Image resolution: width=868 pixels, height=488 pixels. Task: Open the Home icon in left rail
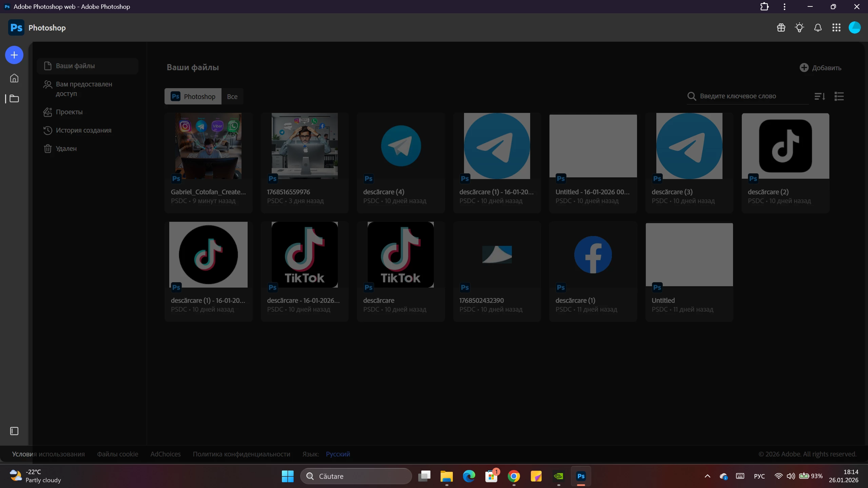coord(14,78)
